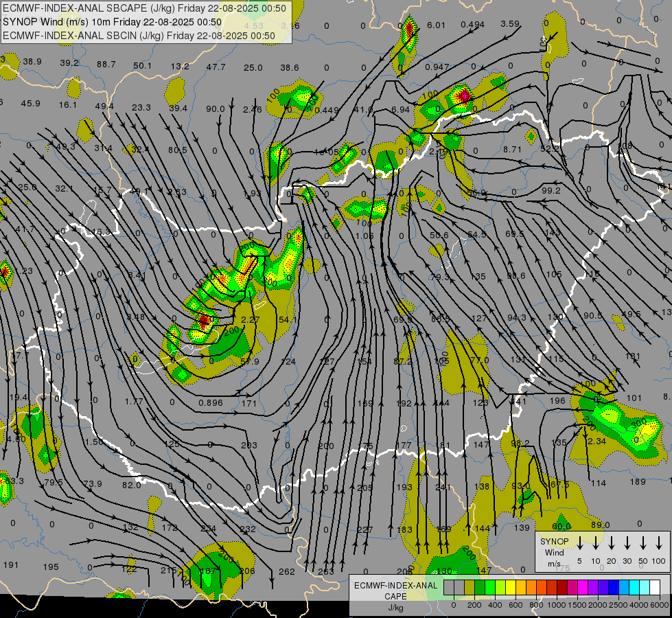Click the map value '1.77'
The image size is (672, 618).
[x=134, y=402]
